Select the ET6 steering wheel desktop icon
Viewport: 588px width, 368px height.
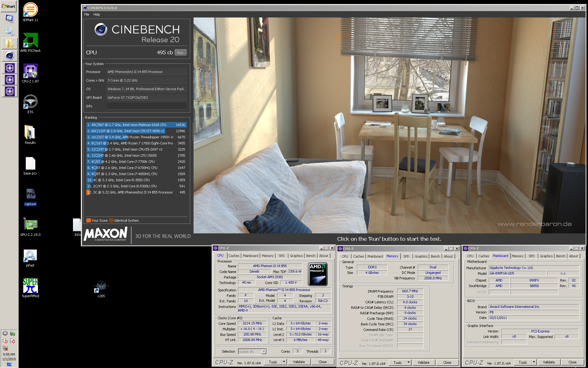coord(30,104)
